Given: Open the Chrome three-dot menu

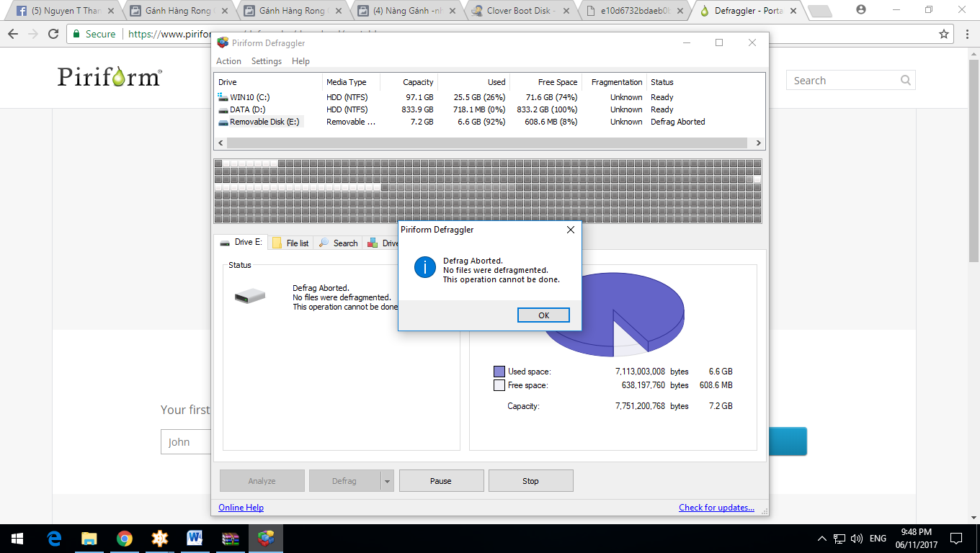Looking at the screenshot, I should tap(968, 34).
